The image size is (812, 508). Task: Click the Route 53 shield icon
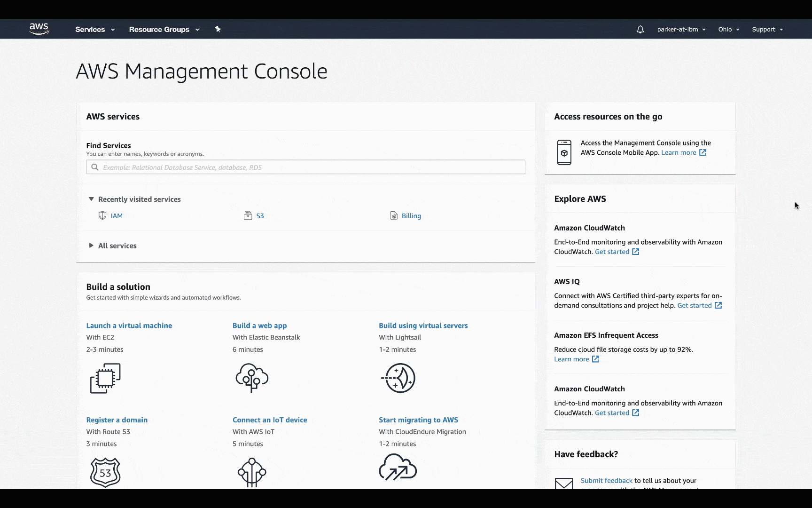[105, 472]
